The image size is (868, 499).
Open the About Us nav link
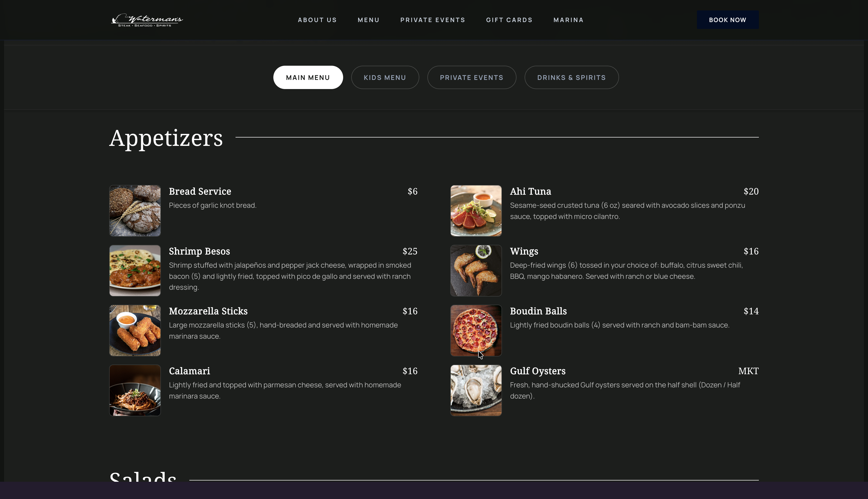click(317, 20)
